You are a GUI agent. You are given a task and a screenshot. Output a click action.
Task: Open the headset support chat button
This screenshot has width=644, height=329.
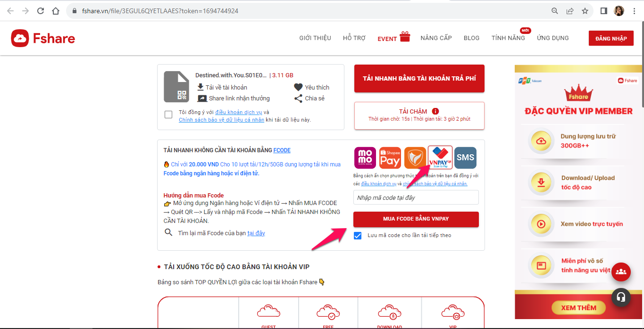(x=621, y=297)
